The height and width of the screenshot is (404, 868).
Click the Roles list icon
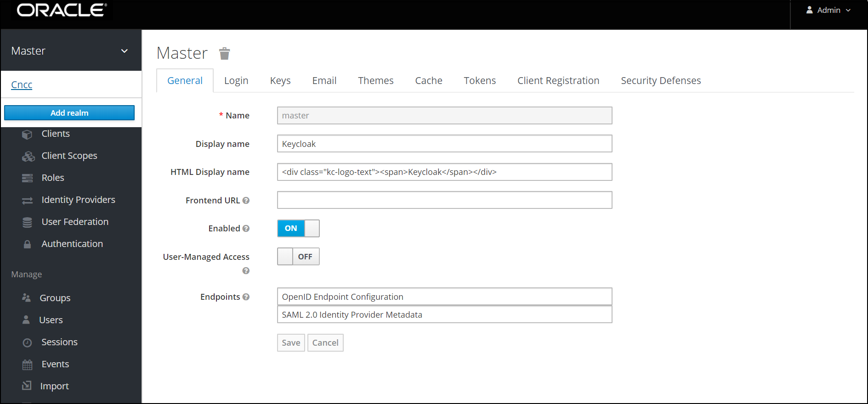click(28, 178)
